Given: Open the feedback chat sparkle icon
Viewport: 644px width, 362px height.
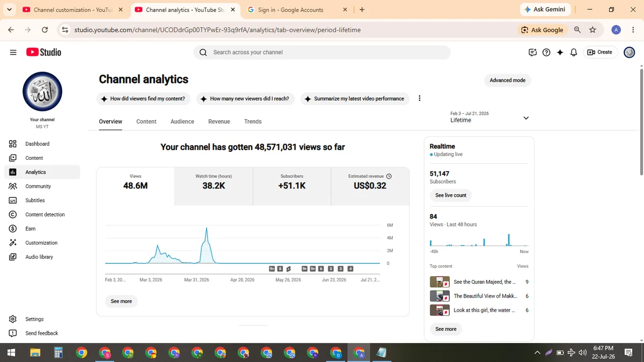Looking at the screenshot, I should point(532,52).
